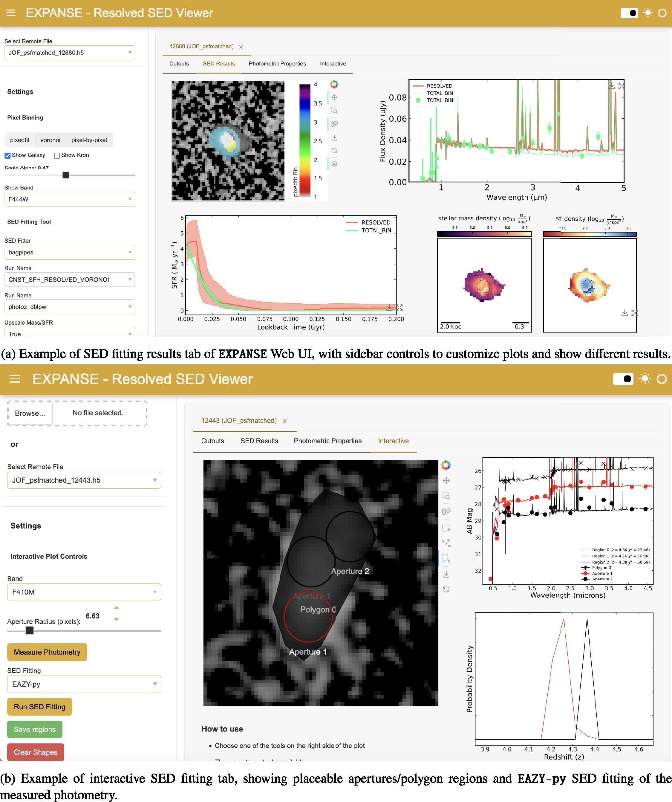This screenshot has height=802, width=672.
Task: Select Pan tool beside the aperture cutout image
Action: 446,480
